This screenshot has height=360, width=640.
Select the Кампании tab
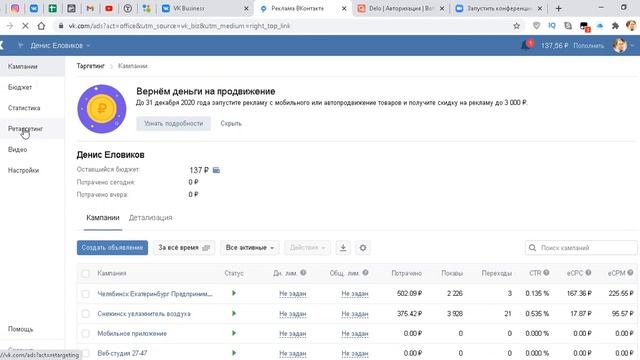pyautogui.click(x=103, y=218)
